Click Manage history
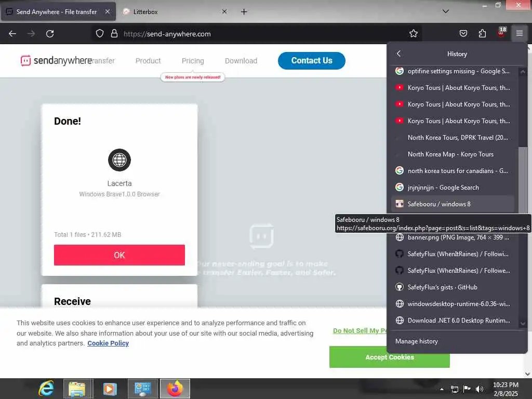This screenshot has height=399, width=532. (417, 341)
